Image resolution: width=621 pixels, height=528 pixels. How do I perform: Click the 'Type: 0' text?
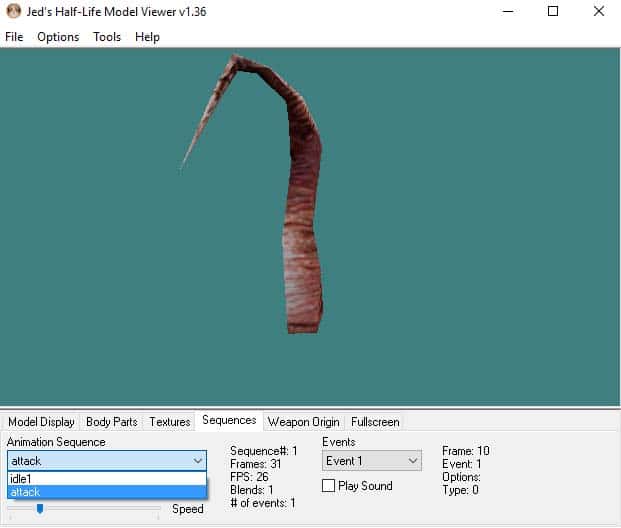(460, 490)
